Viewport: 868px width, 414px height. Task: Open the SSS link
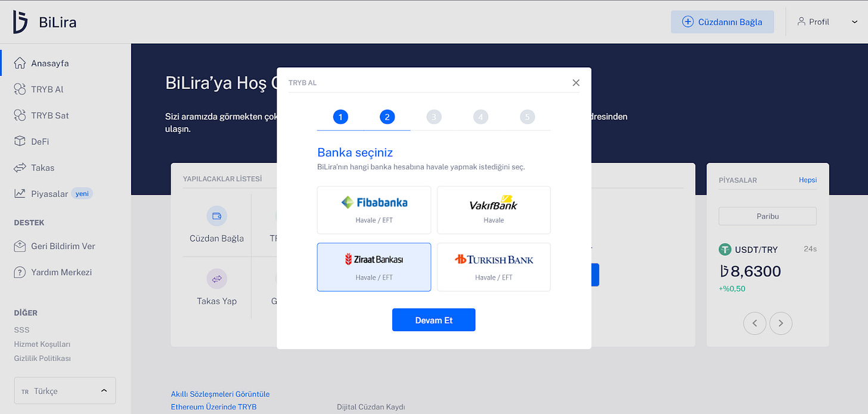click(21, 330)
